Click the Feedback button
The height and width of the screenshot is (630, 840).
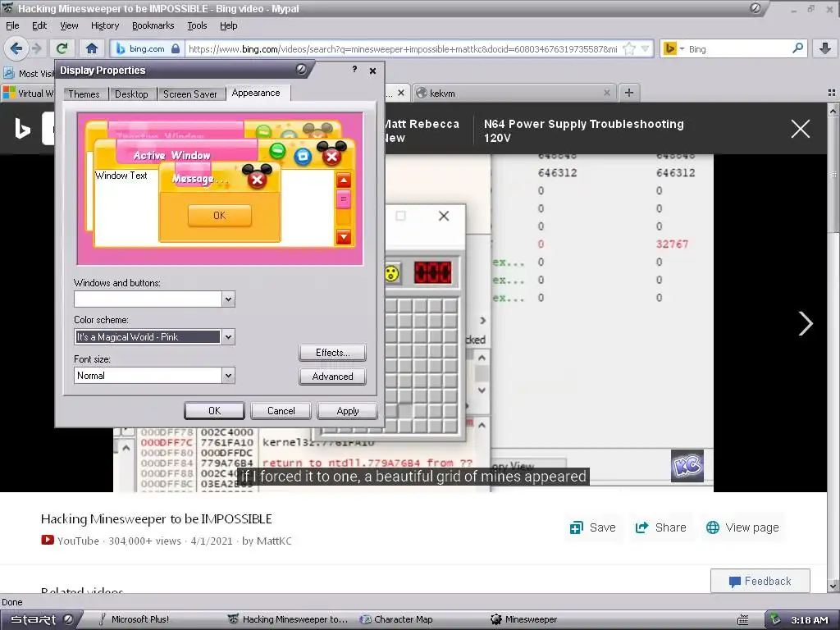coord(760,581)
